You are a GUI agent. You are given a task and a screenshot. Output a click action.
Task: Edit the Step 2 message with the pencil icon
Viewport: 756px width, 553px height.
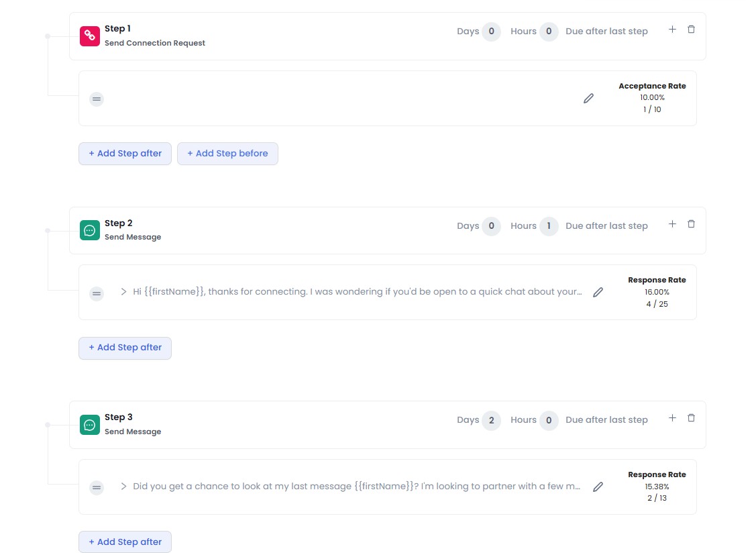[598, 291]
